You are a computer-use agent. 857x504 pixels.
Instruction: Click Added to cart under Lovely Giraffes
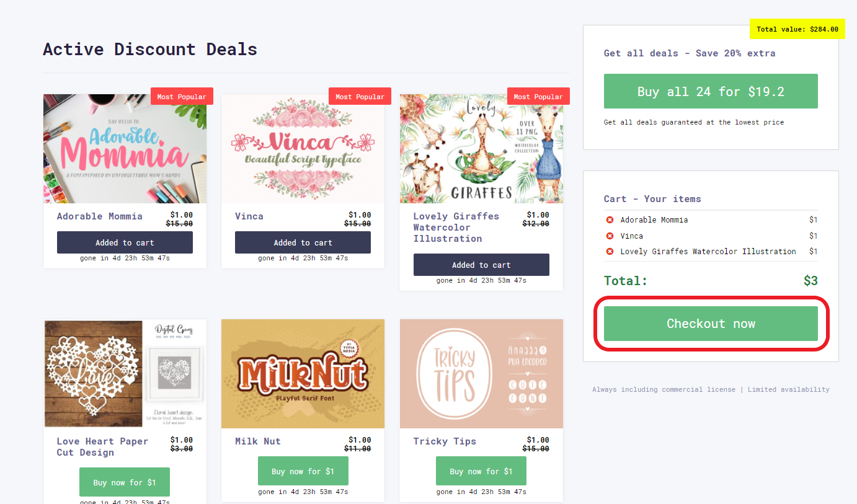tap(481, 265)
